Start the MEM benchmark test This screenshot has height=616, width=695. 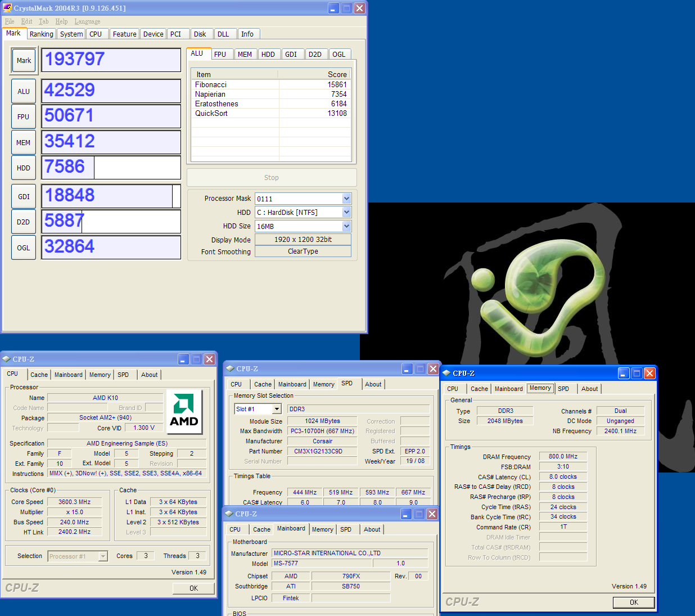pos(24,143)
